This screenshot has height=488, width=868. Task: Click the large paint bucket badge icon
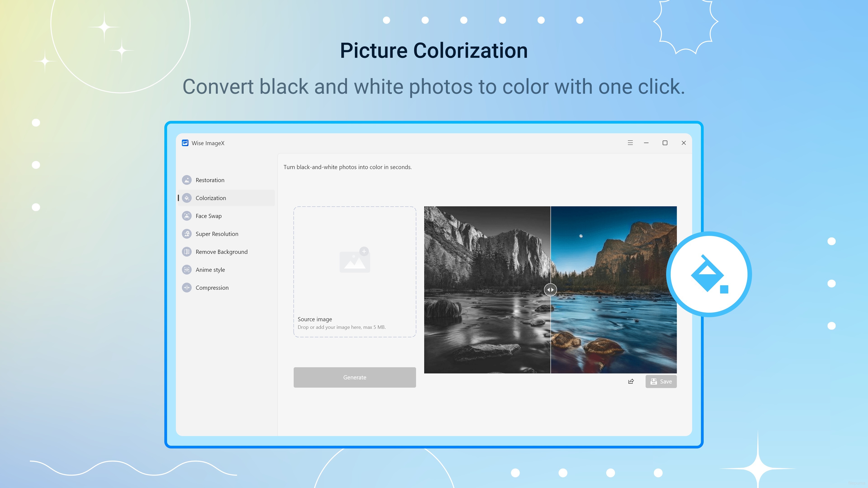click(x=709, y=274)
